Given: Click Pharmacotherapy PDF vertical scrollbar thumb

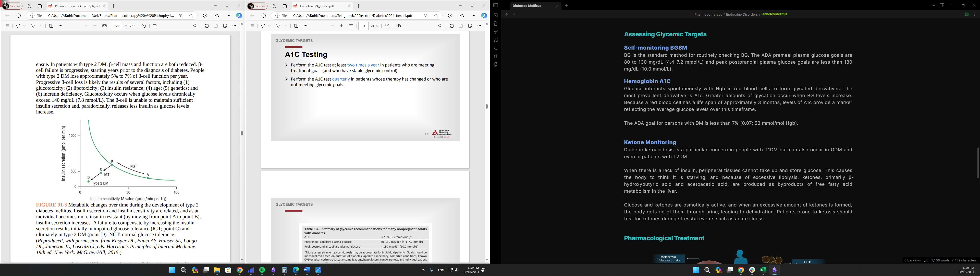Looking at the screenshot, I should [x=242, y=133].
